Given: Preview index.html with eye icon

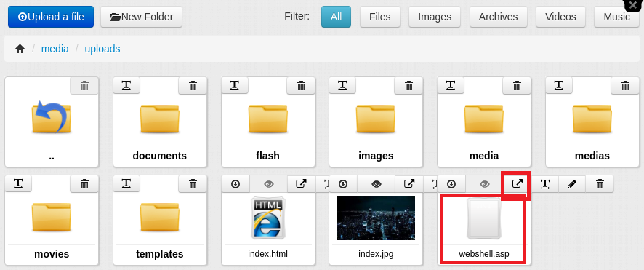Looking at the screenshot, I should point(269,184).
